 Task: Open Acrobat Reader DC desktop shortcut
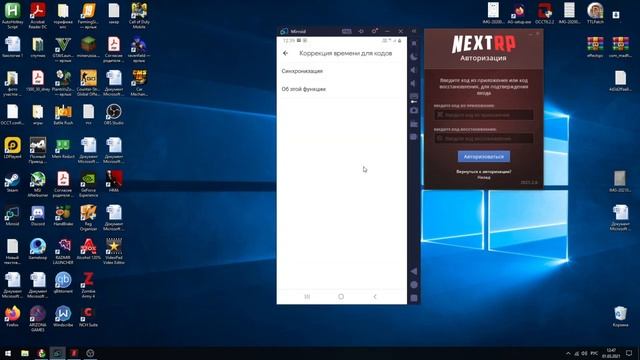(38, 16)
